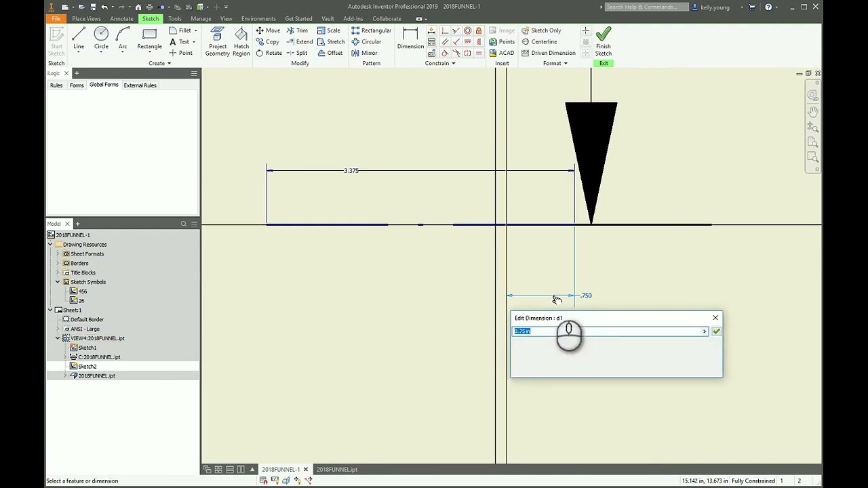868x488 pixels.
Task: Click the Search Help & Commands box
Action: (x=646, y=7)
